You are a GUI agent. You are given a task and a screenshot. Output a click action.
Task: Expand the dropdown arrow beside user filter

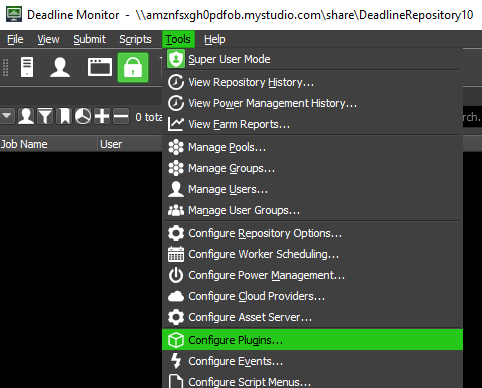[7, 117]
